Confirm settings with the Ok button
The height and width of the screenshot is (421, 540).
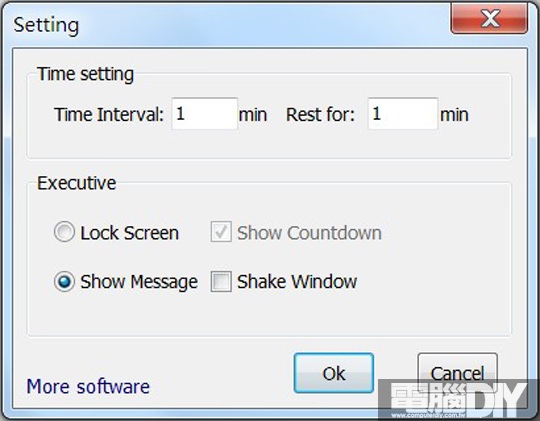click(334, 373)
